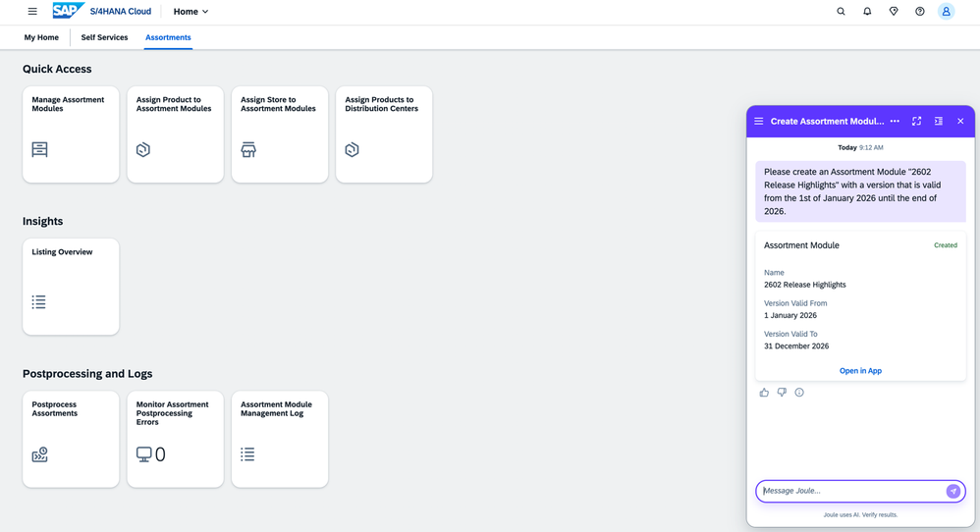
Task: Open Joule more options ellipsis
Action: 895,121
